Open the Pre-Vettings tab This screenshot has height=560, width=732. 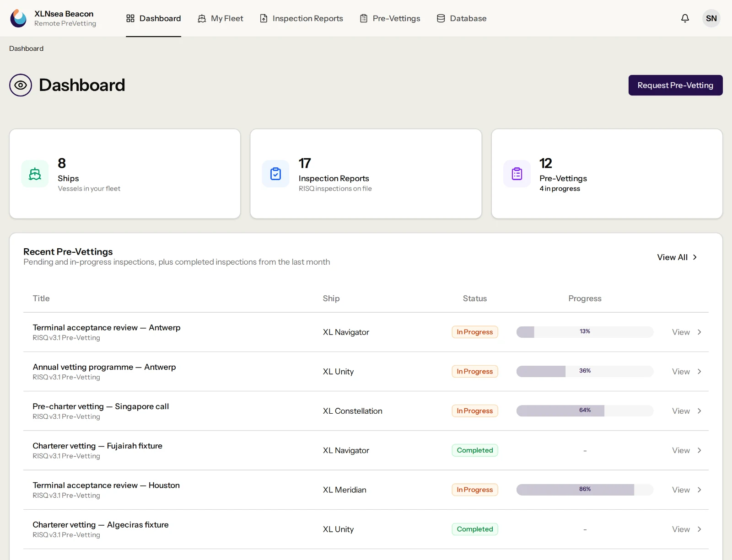tap(390, 18)
